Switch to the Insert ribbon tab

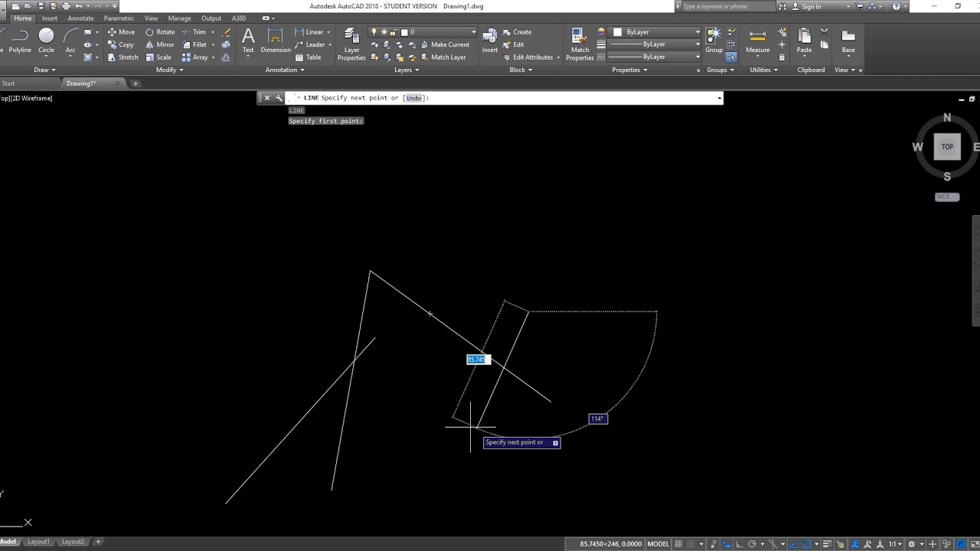(x=50, y=18)
